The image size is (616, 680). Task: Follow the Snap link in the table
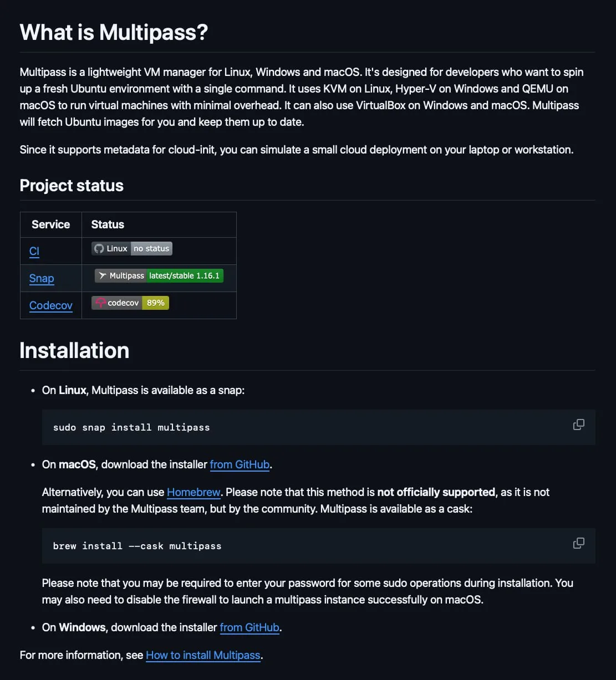point(42,278)
